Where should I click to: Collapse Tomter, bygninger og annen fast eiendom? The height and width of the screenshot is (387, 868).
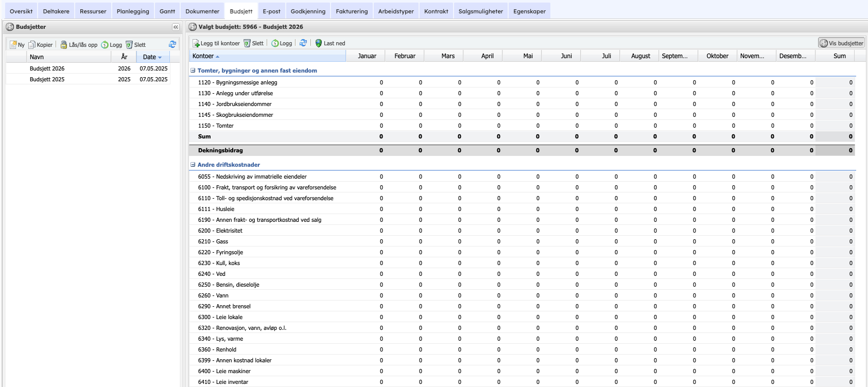(193, 71)
